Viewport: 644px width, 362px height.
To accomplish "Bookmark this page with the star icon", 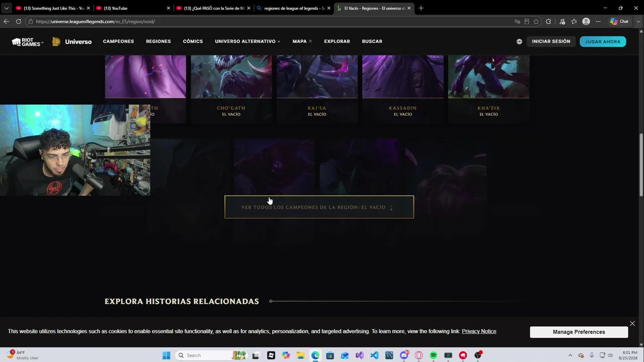I will click(x=536, y=22).
